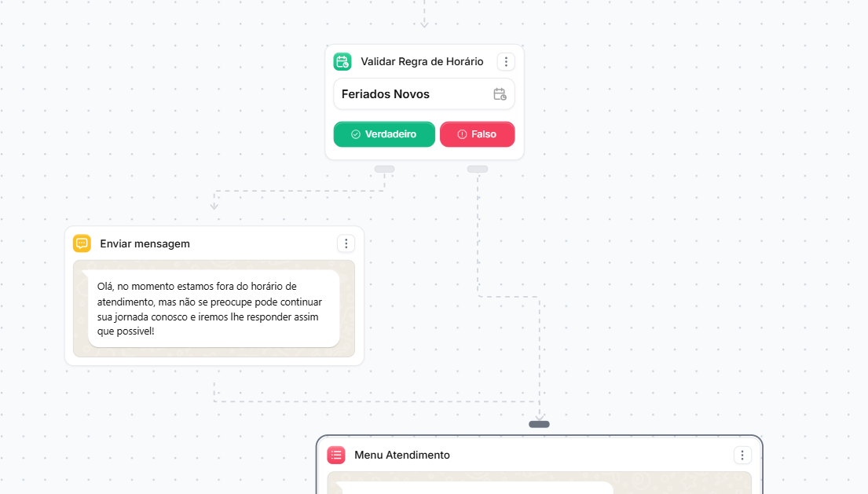Select the Menu Atendimento node title

[402, 456]
